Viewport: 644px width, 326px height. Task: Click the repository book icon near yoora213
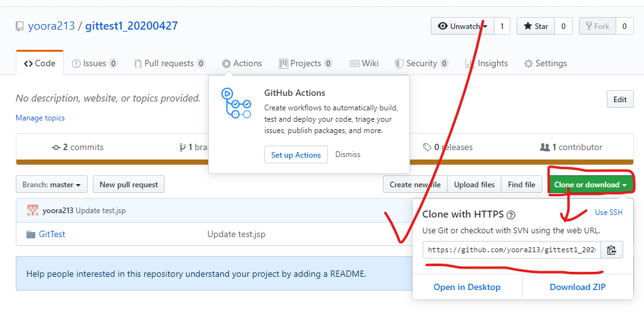tap(20, 26)
